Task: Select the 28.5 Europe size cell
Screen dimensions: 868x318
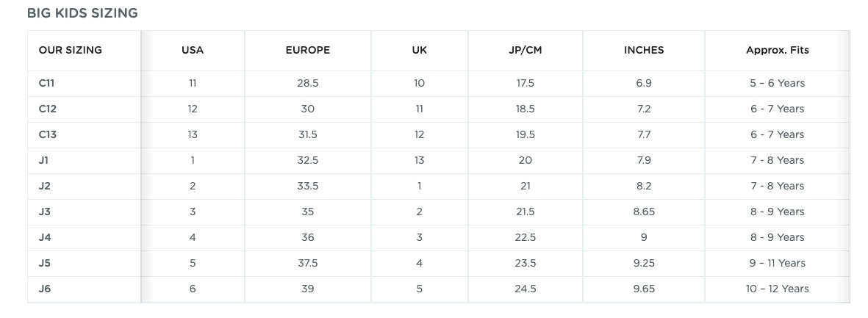Action: click(308, 84)
